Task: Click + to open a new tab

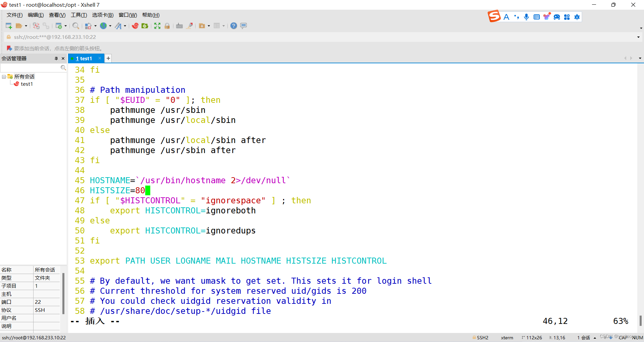Action: (108, 58)
